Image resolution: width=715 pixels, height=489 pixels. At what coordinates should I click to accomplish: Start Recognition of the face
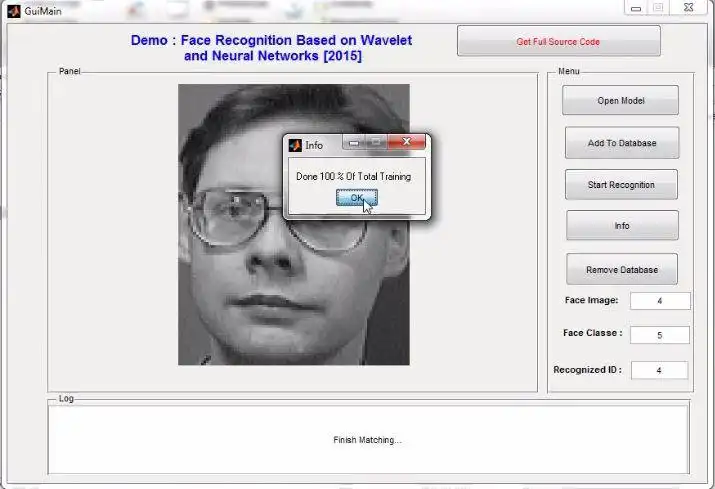(x=621, y=185)
